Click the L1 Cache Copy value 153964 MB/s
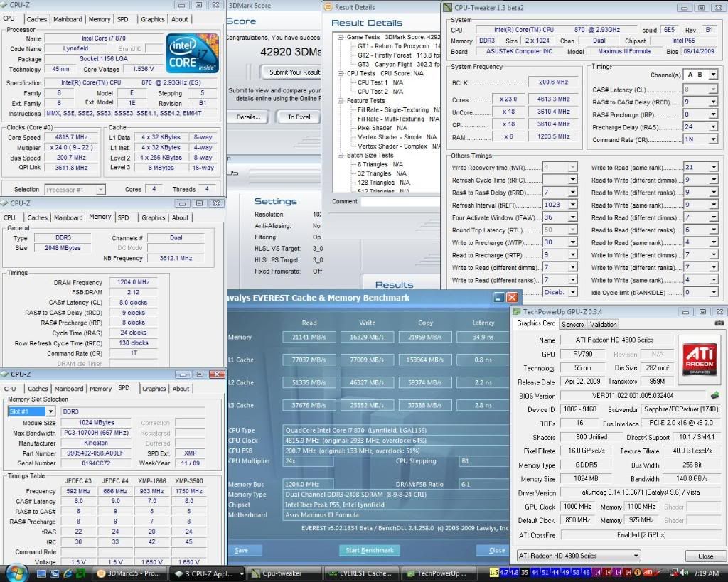The image size is (728, 582). (x=425, y=360)
